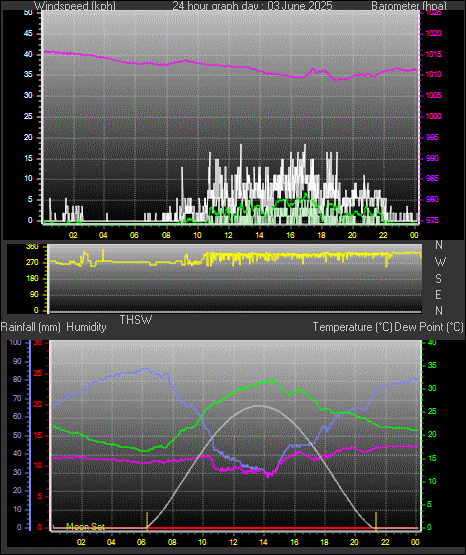The width and height of the screenshot is (466, 555).
Task: Click the sunrise marker line near 06
Action: point(147,522)
